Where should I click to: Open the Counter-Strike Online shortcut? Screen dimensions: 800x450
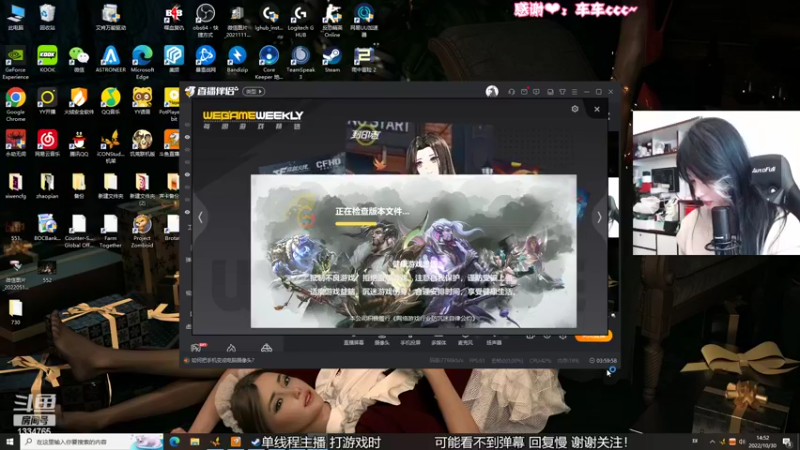coord(332,20)
